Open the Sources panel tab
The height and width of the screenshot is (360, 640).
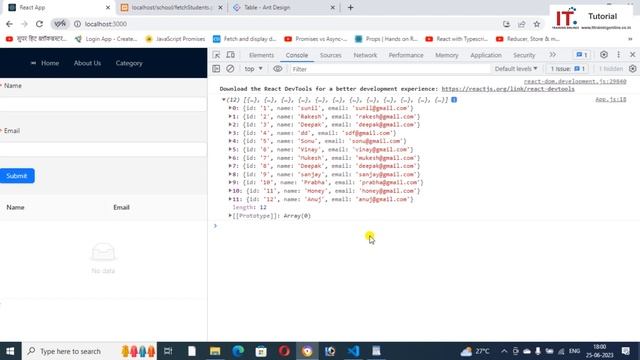coord(331,55)
